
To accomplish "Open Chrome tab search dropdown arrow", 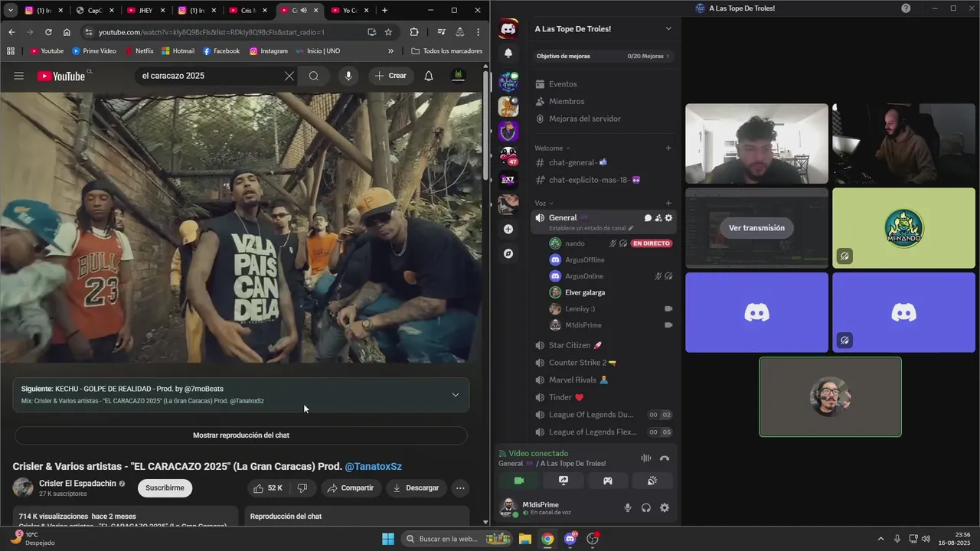I will 11,11.
